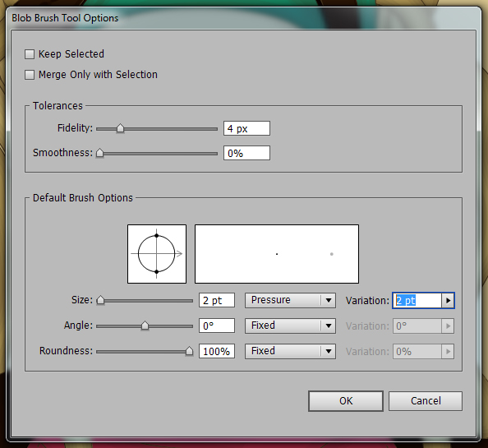488x448 pixels.
Task: Open the Size Pressure dropdown
Action: 290,300
